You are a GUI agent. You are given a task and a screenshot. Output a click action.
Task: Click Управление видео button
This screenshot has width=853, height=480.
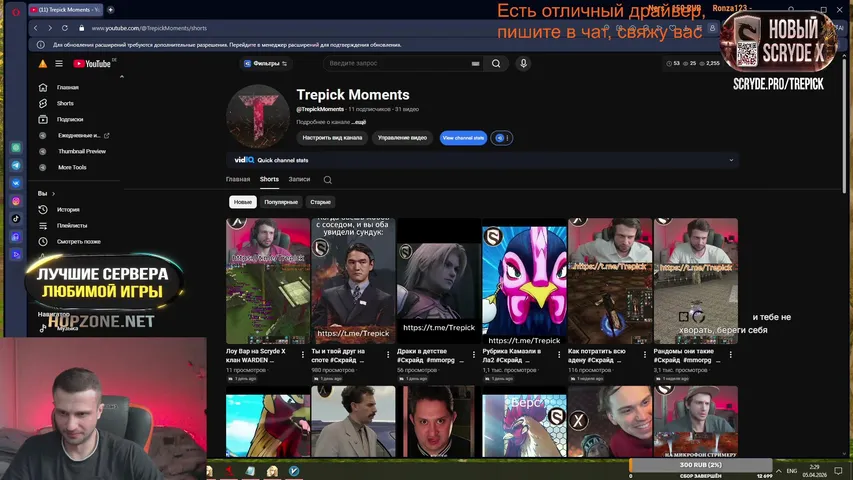click(x=402, y=138)
